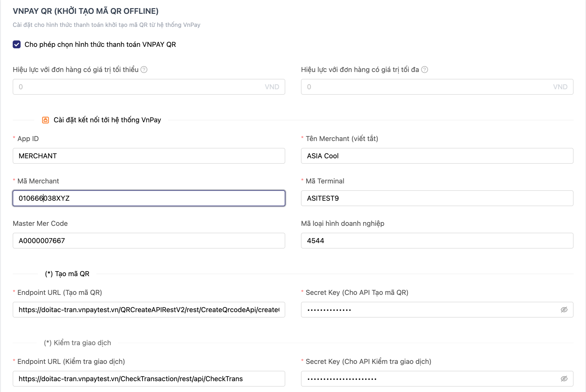Click the business type code field 4544

coord(437,240)
